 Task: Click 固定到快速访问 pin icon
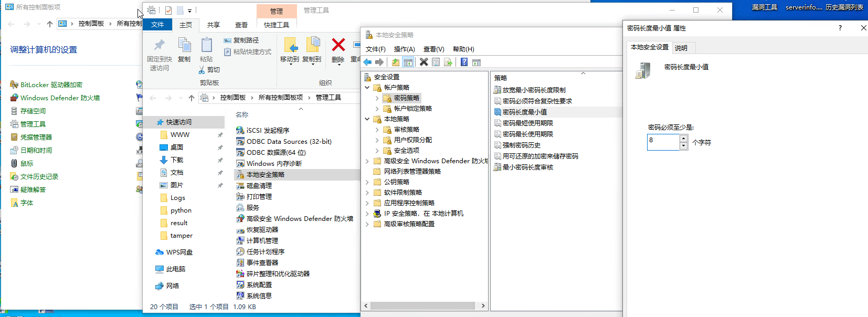click(x=160, y=45)
